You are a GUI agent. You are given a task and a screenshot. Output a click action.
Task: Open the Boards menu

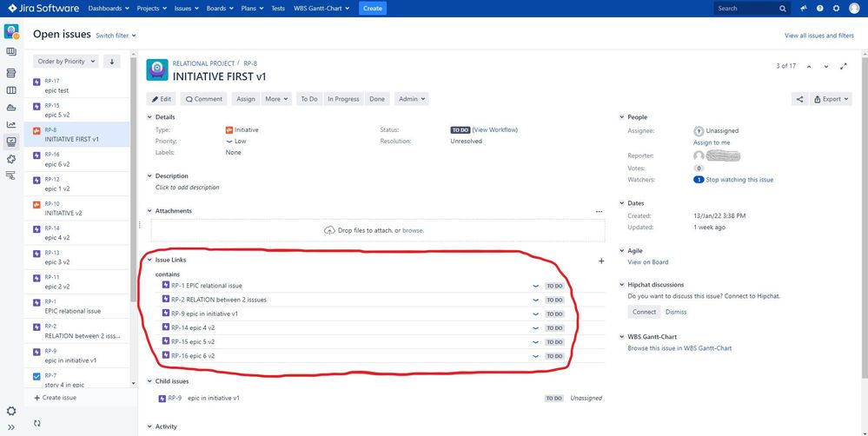click(220, 9)
